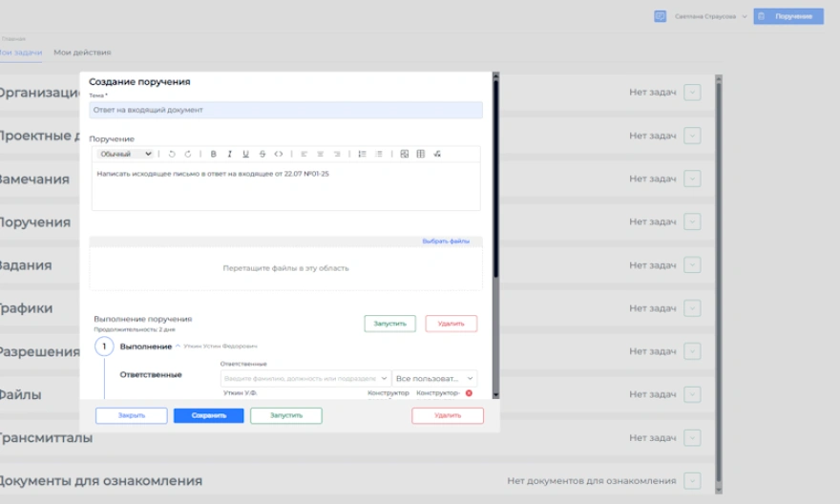Click the blue Поручение button at top right

788,16
